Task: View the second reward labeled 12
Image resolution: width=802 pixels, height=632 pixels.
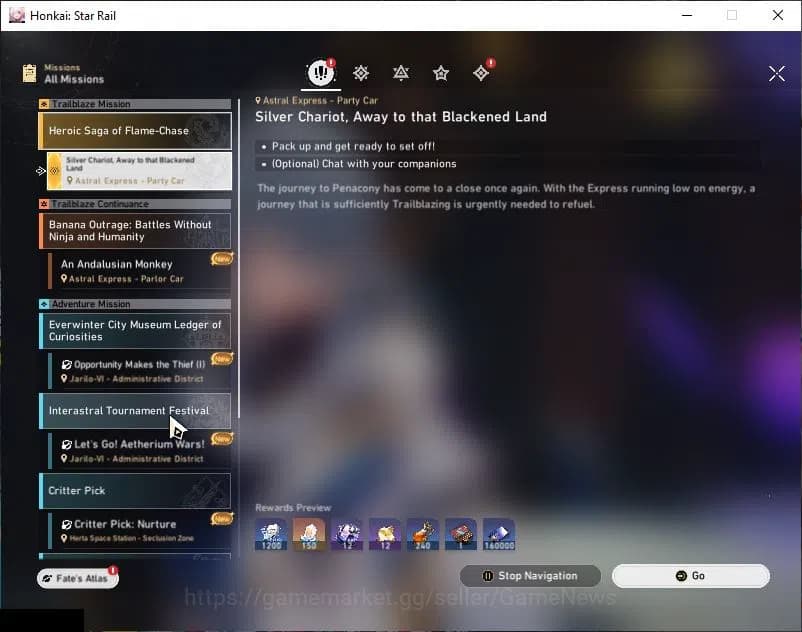Action: (385, 534)
